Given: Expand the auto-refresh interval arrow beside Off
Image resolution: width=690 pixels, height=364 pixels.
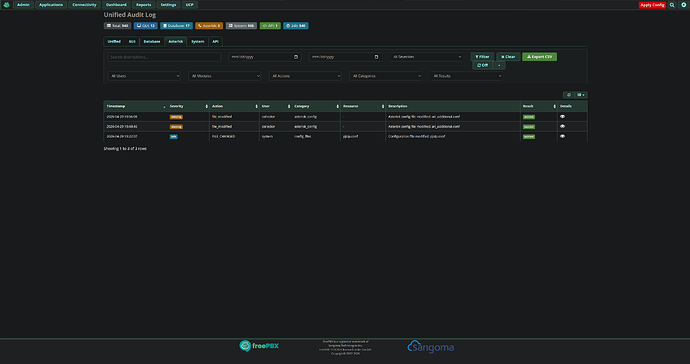Looking at the screenshot, I should pyautogui.click(x=499, y=65).
